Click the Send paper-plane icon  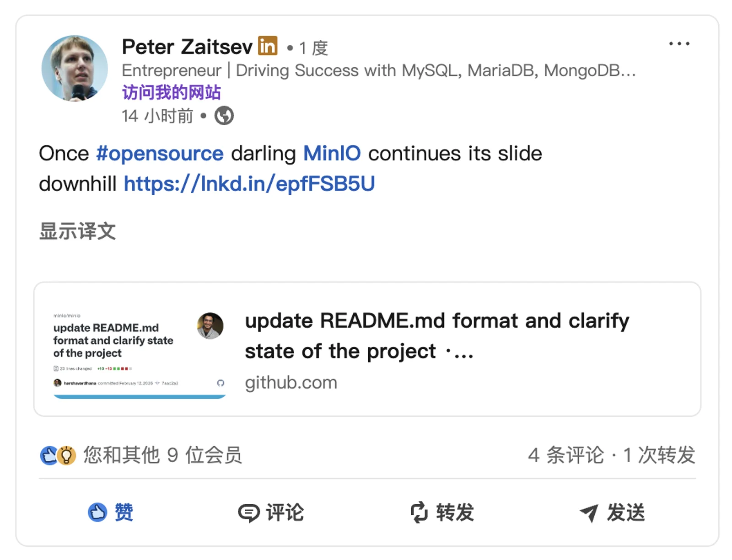[x=592, y=513]
